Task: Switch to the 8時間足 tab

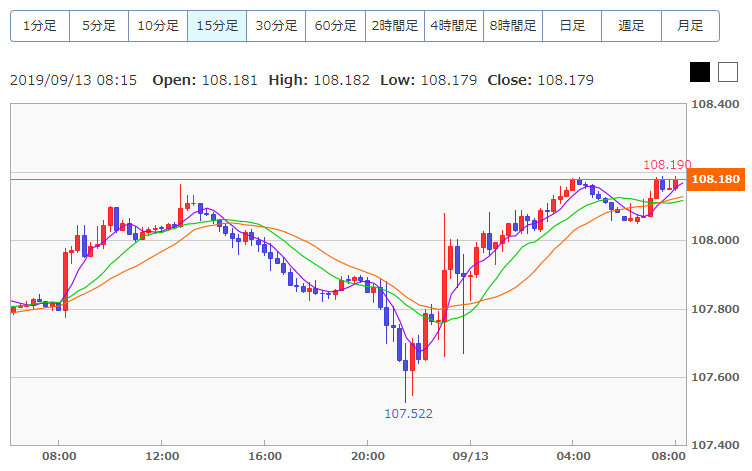Action: [513, 26]
